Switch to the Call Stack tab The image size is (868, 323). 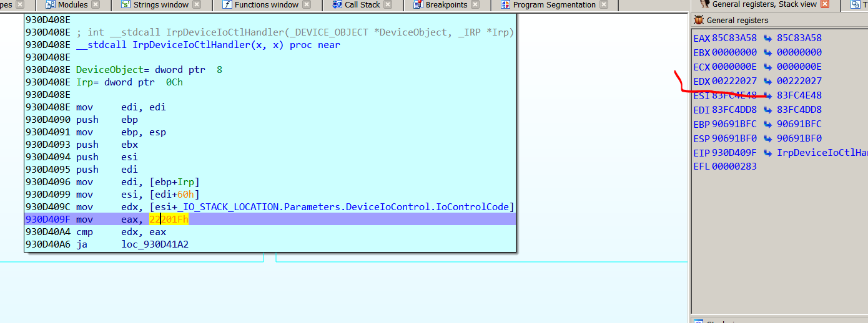362,5
